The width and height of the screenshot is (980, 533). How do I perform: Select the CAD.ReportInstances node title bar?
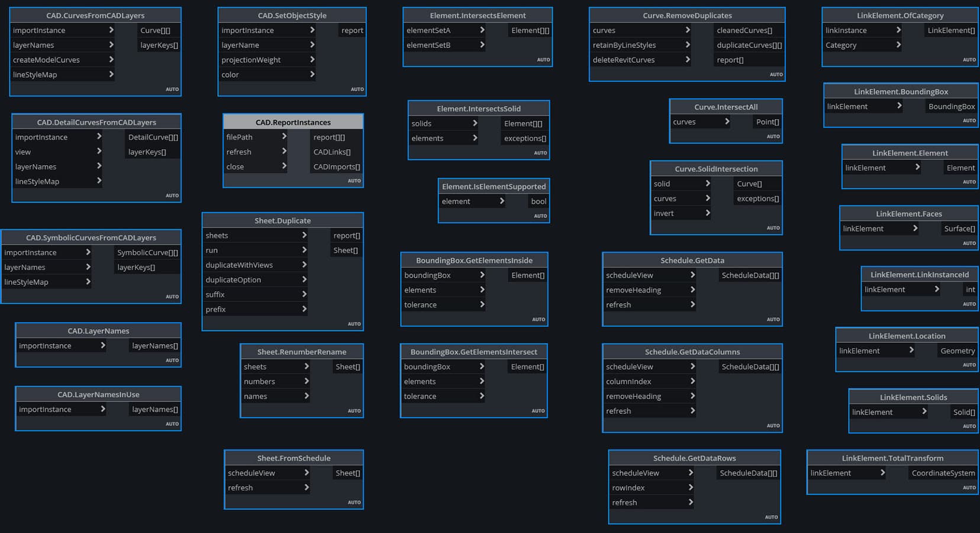tap(292, 121)
